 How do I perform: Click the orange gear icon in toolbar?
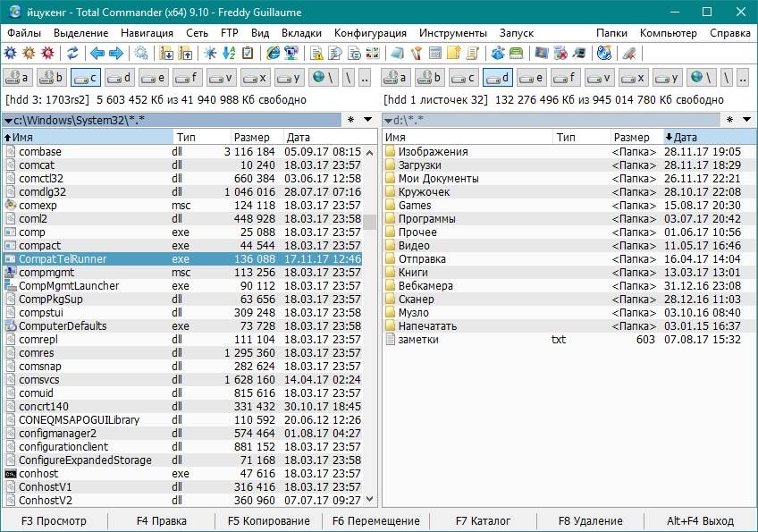click(29, 53)
